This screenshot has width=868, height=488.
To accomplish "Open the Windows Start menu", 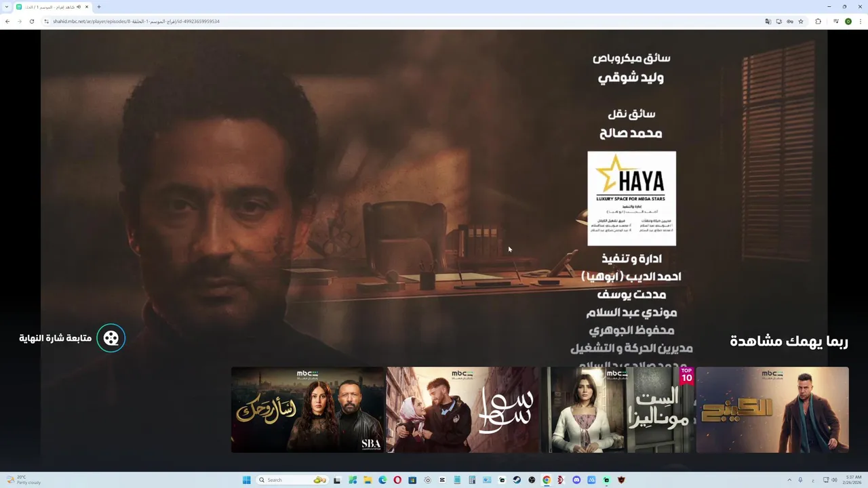I will tap(247, 480).
